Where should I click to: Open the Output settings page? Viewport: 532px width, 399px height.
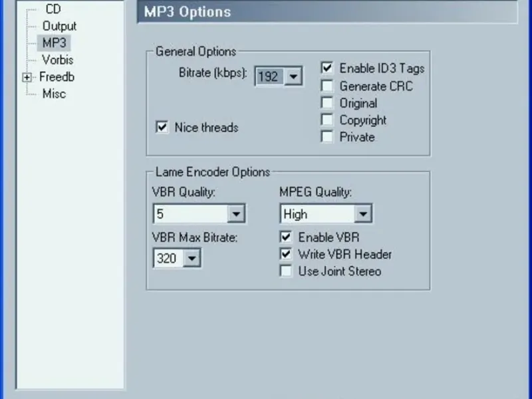tap(59, 26)
